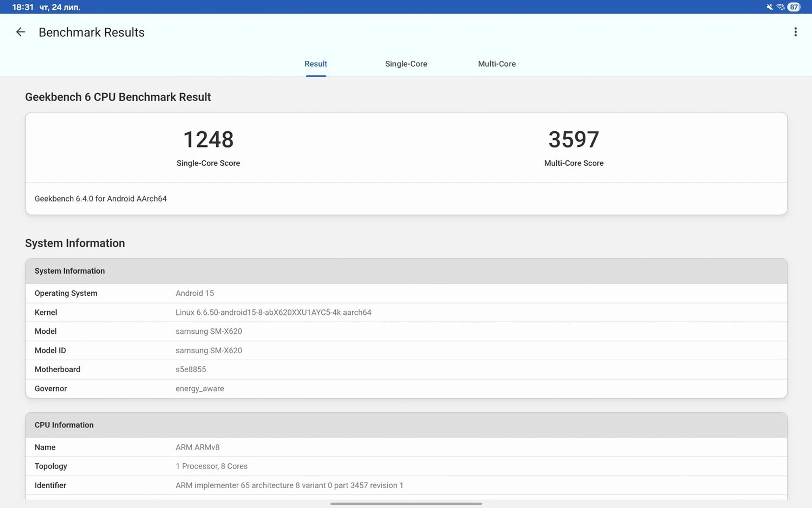
Task: Tap 'samsung SM-X620' in Model ID row
Action: click(209, 350)
